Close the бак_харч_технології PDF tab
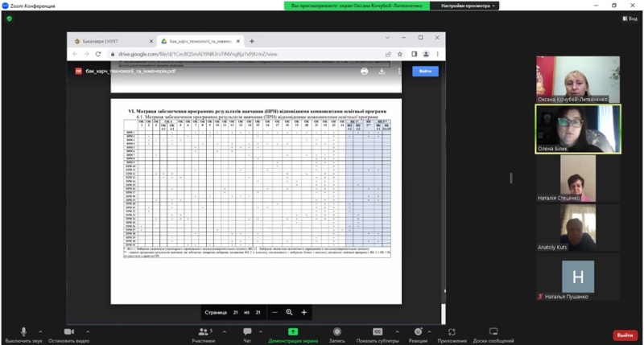The height and width of the screenshot is (345, 644). (x=238, y=41)
